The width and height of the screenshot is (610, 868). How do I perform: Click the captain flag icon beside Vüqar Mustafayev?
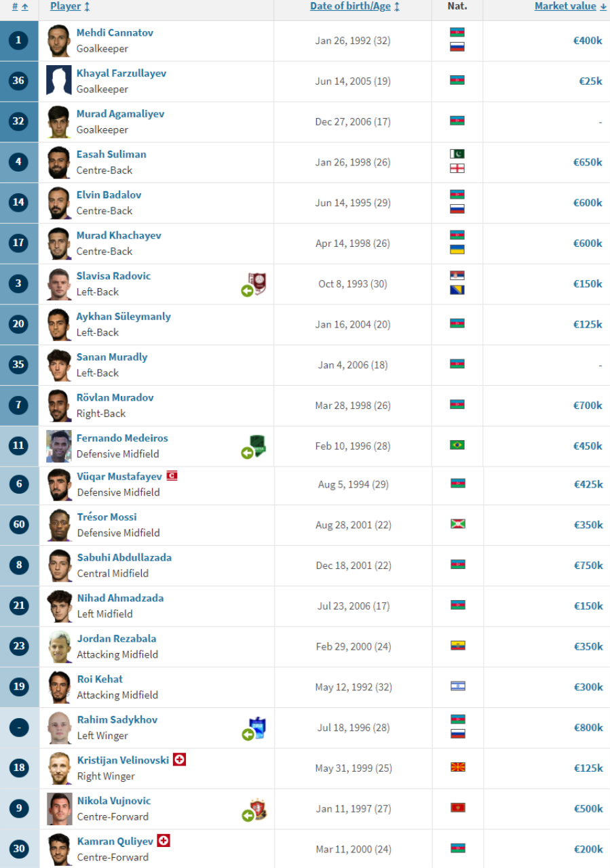click(x=172, y=476)
